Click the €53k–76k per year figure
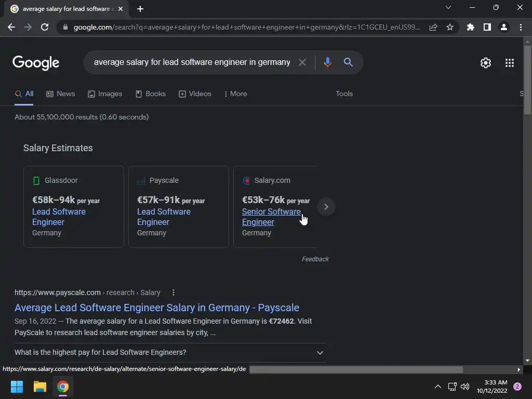Screen dimensions: 532x399 point(275,200)
